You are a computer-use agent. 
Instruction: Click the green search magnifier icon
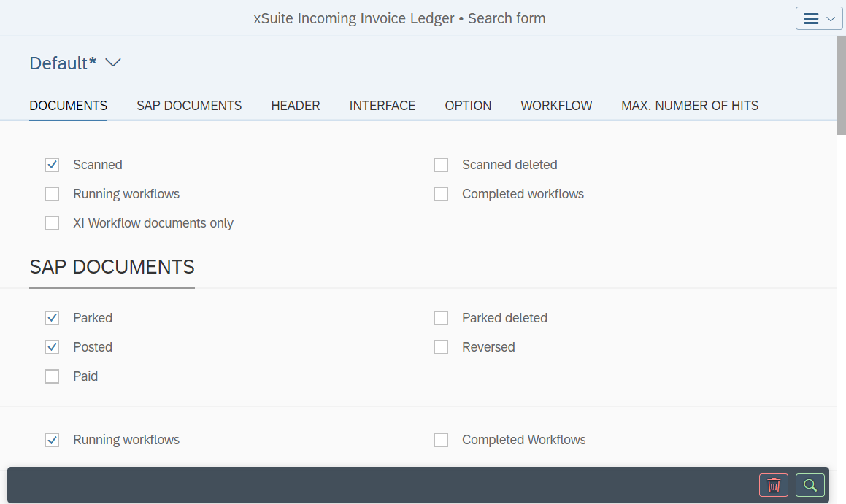pos(810,485)
